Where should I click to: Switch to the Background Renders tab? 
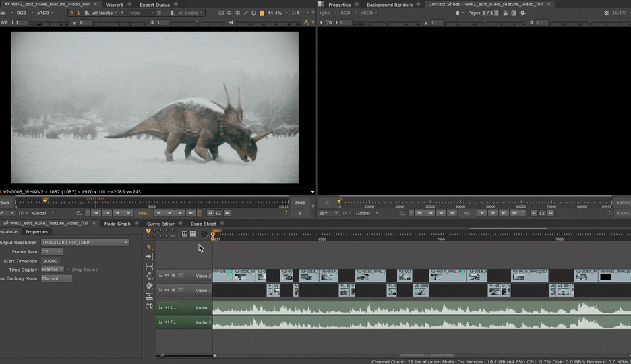coord(390,5)
